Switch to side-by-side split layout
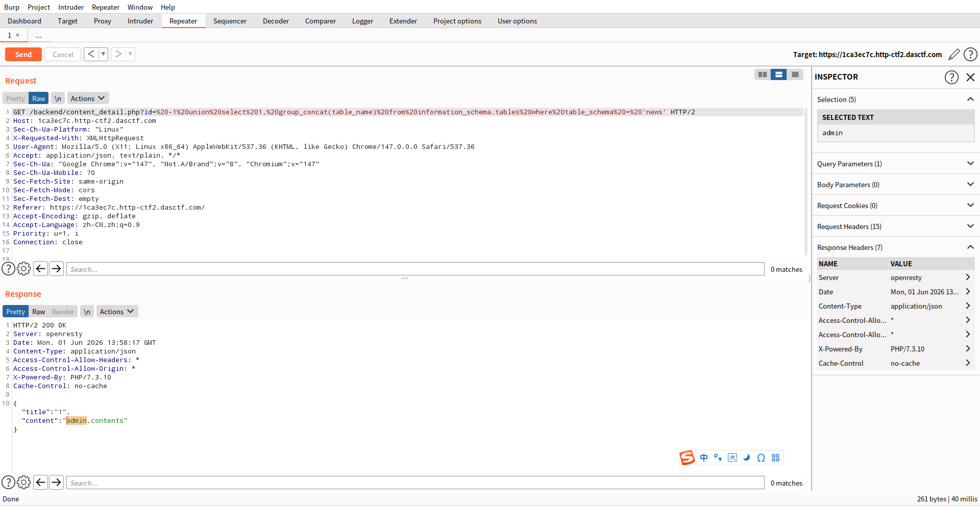The width and height of the screenshot is (980, 506). (763, 74)
